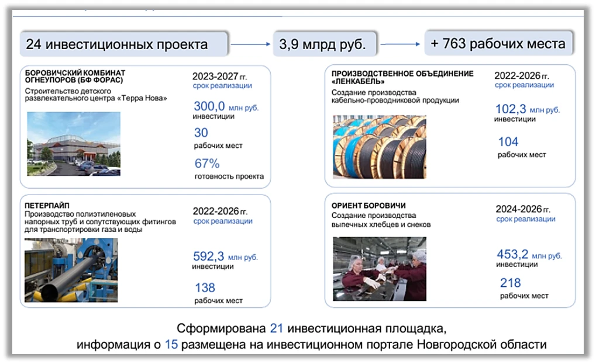Click 'инвестиции' label under 300,0
596x364 pixels.
point(213,116)
